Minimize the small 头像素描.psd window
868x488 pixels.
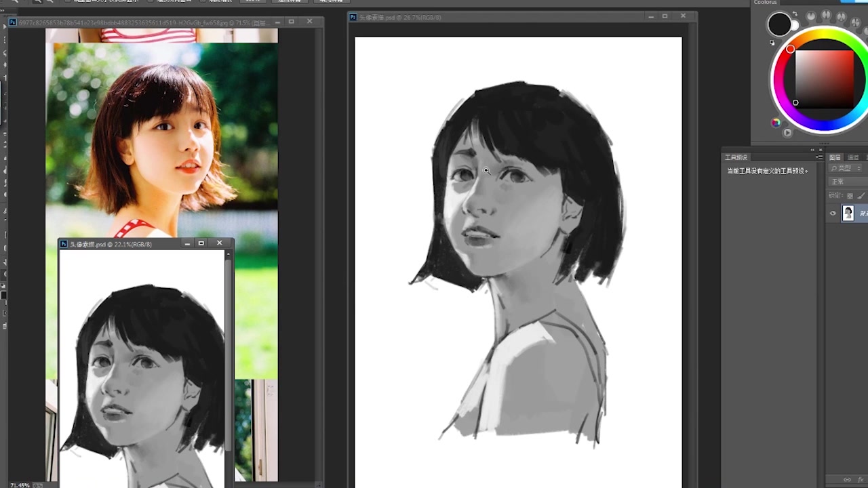(x=187, y=243)
